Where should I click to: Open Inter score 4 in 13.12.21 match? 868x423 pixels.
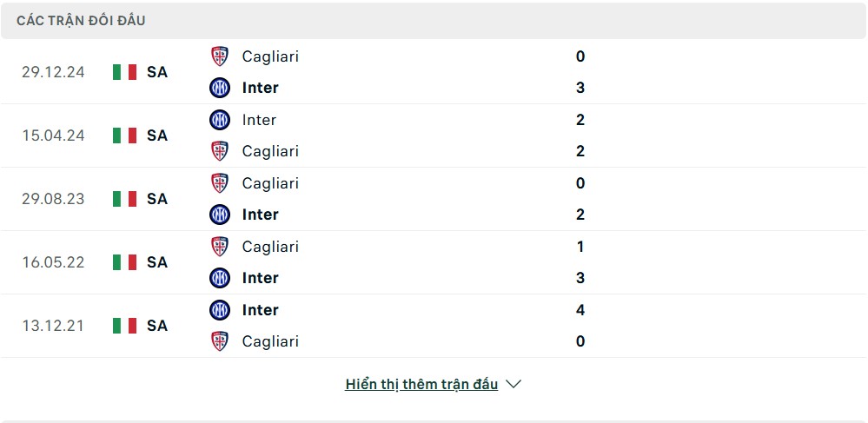(580, 309)
